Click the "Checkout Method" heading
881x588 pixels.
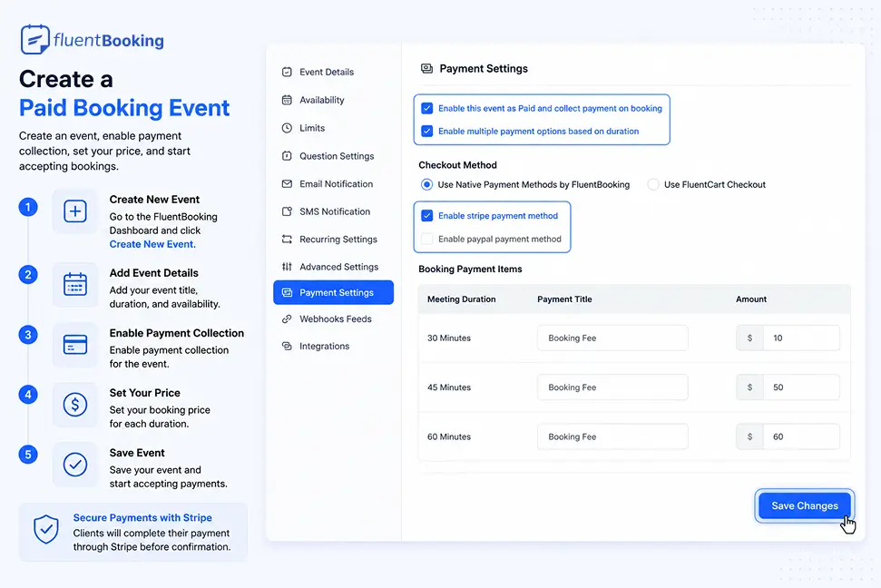pos(457,165)
